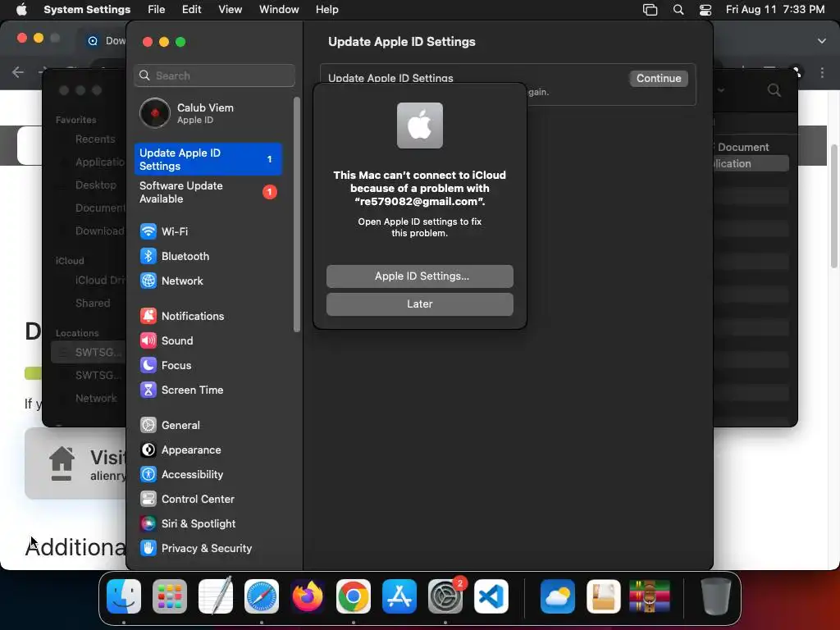Launch TextEdit from the Dock
This screenshot has height=630, width=840.
click(216, 596)
